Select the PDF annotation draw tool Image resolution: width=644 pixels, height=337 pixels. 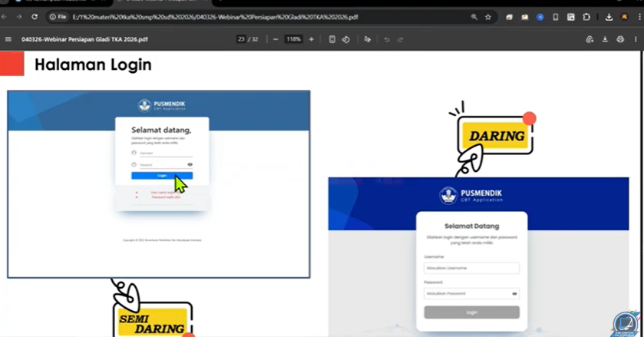point(368,39)
